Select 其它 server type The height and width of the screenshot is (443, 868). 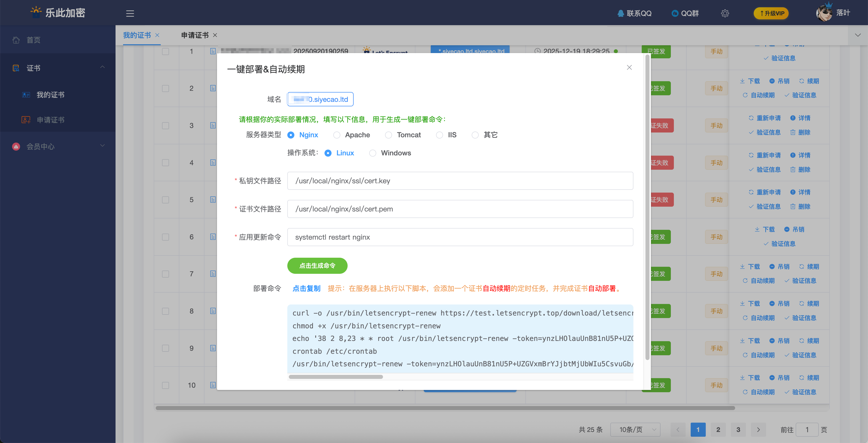[x=484, y=135]
